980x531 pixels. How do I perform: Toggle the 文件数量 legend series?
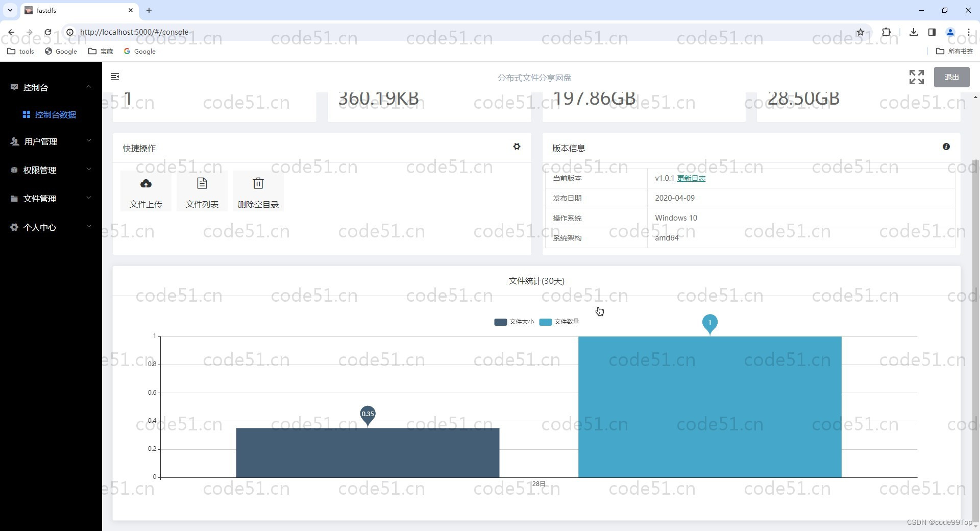tap(559, 322)
